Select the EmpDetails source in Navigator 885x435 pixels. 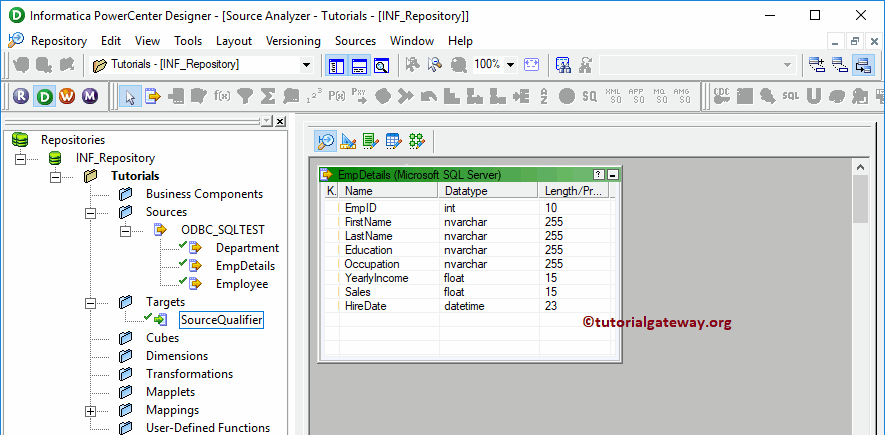click(x=245, y=266)
